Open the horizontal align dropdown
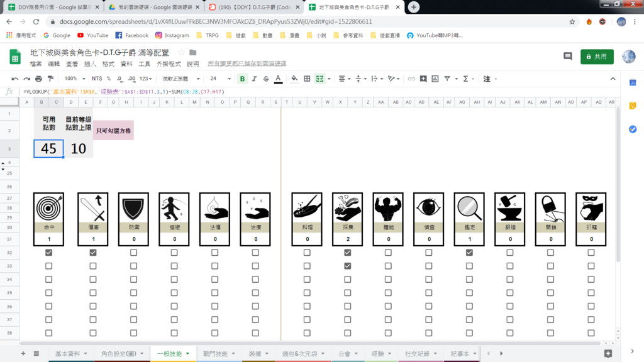This screenshot has height=362, width=644. (344, 79)
